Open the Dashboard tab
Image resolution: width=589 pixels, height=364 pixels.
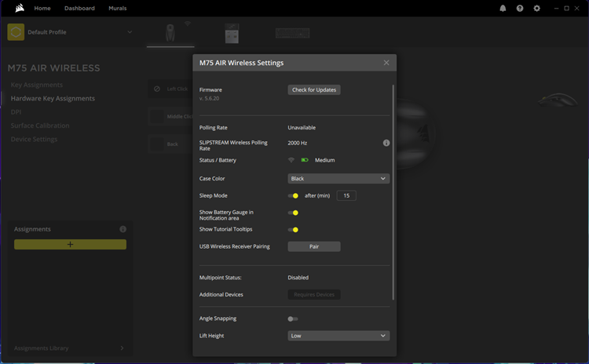pos(79,9)
